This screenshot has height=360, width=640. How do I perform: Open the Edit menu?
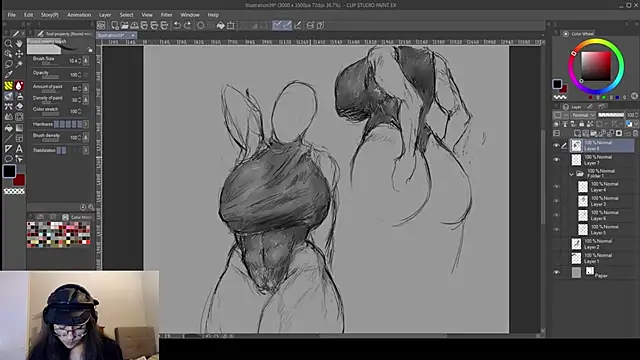click(28, 15)
